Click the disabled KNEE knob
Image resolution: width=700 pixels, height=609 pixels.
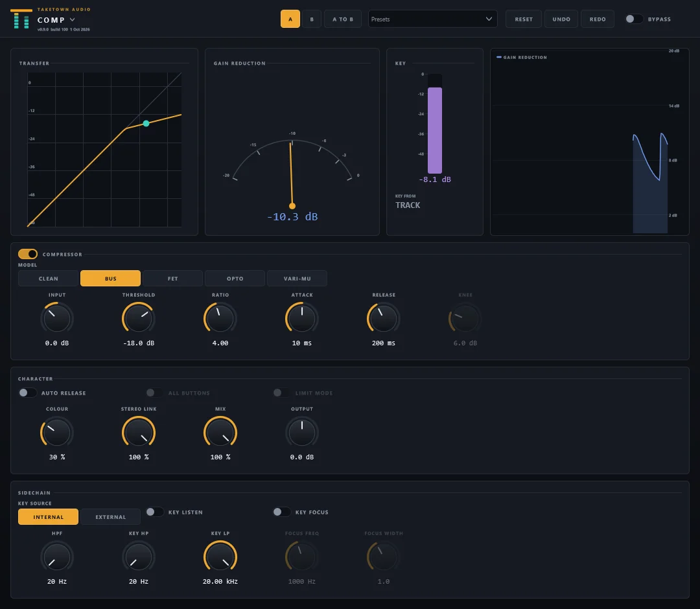pos(465,319)
